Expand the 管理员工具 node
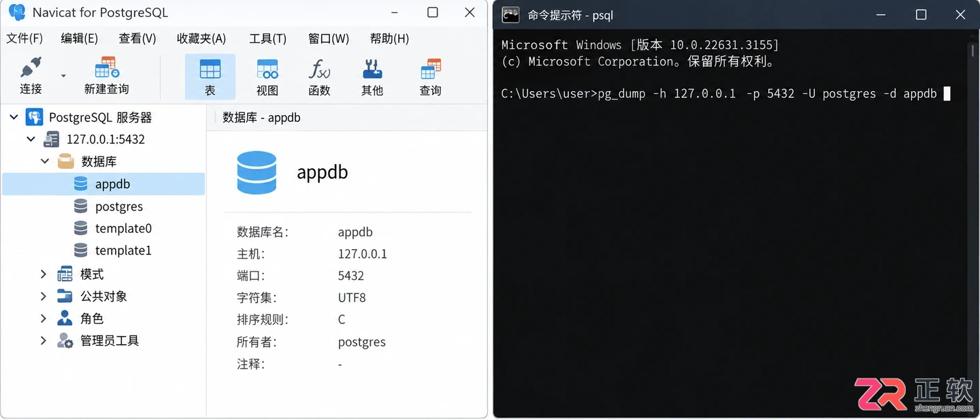The image size is (980, 420). (44, 340)
